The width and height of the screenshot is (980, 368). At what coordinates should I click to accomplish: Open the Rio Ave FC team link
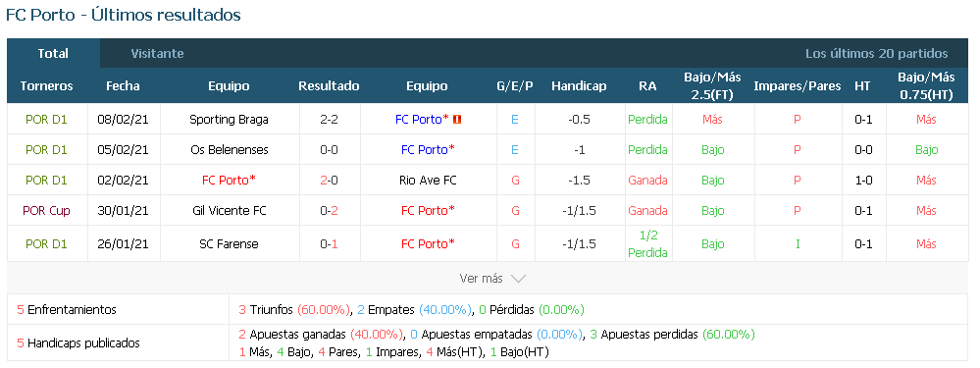click(x=428, y=181)
